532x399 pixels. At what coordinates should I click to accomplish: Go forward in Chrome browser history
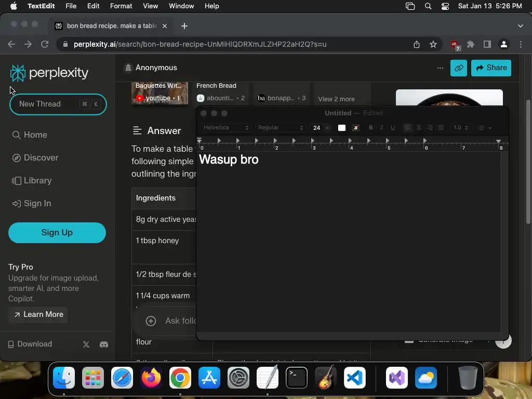point(28,44)
